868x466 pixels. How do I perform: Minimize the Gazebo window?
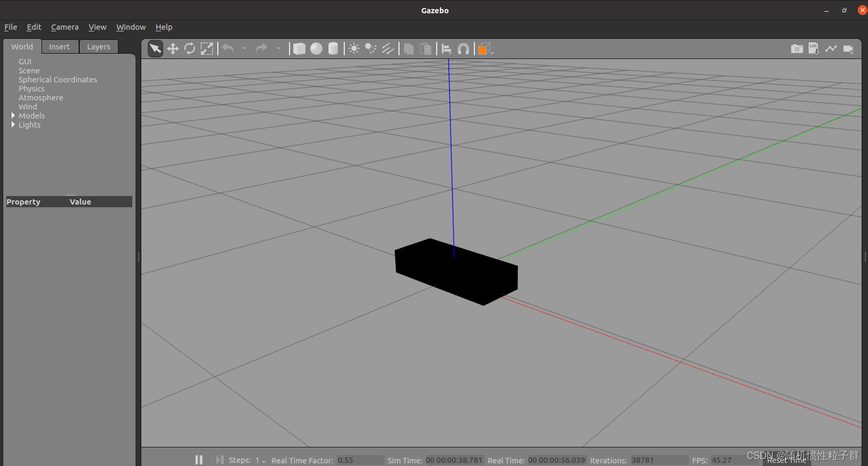(827, 11)
